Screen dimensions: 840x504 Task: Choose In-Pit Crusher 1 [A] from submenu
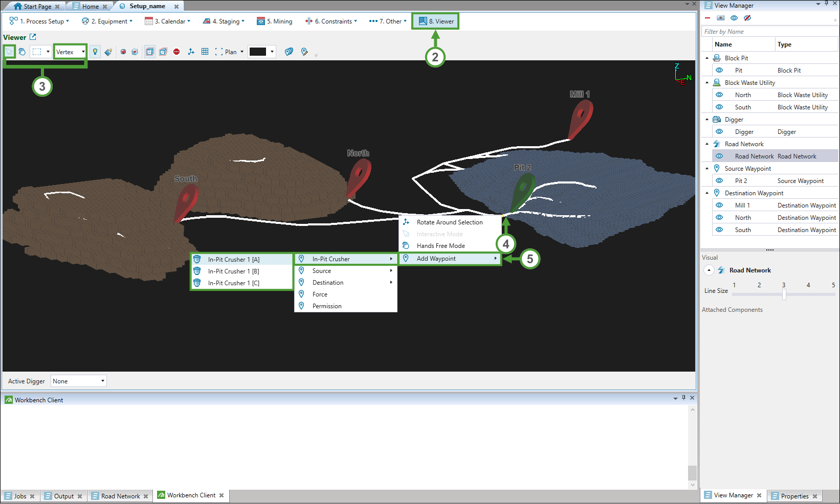[x=234, y=260]
